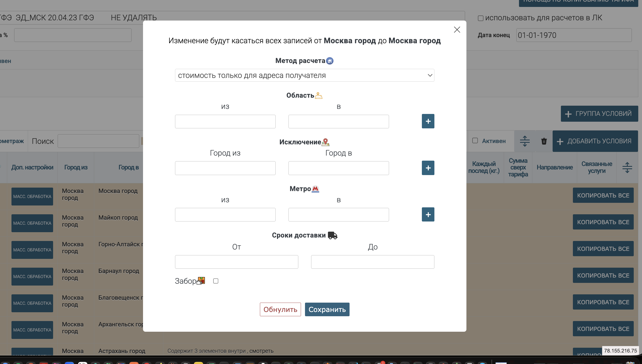Viewport: 642px width, 364px height.
Task: Click КОПИРОВАТЬ ВСЕ for Горно-Алтайск row
Action: click(x=603, y=249)
